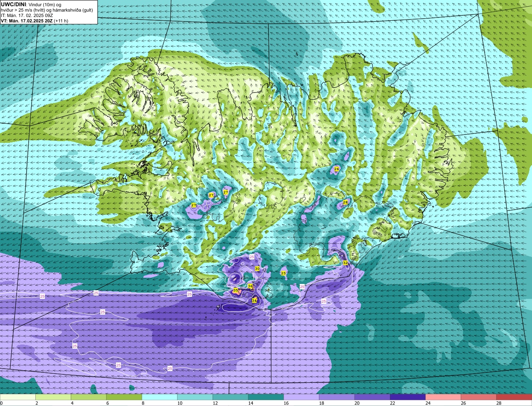Click the yellow-boxed gust label 25
Screen dimensions: 532x406
tap(283, 273)
